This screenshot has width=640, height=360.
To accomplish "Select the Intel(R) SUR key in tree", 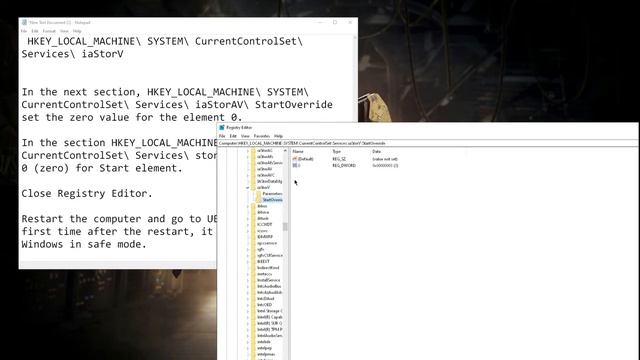I will 269,323.
